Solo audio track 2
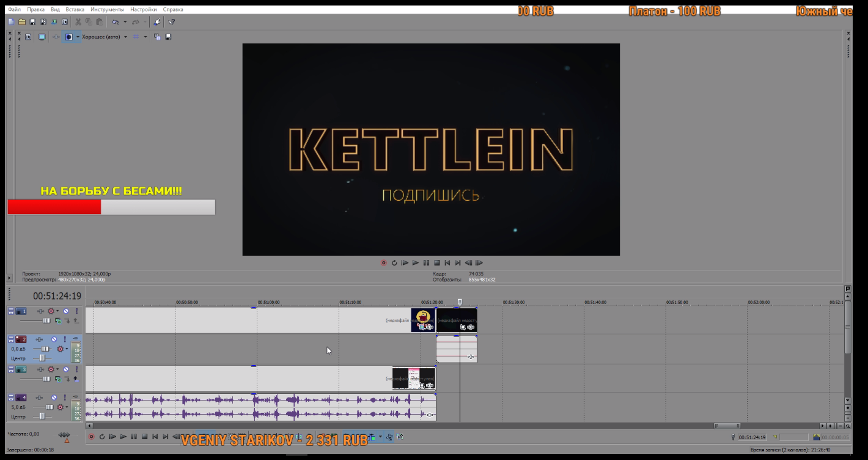This screenshot has height=460, width=868. pyautogui.click(x=65, y=339)
